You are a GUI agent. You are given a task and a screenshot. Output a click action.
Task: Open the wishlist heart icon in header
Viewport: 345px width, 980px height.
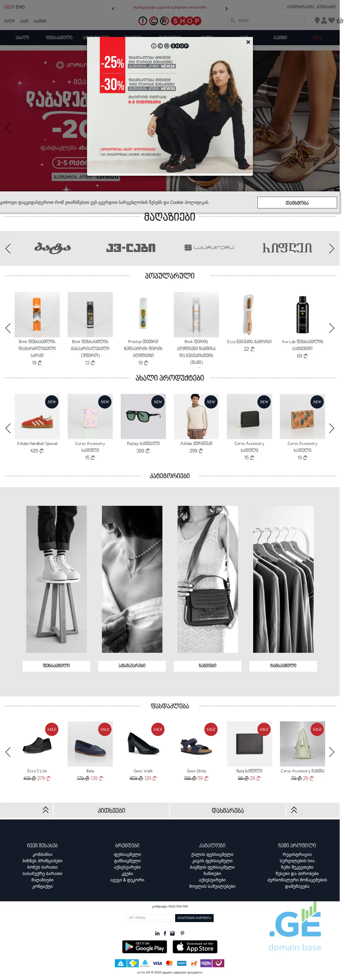[331, 20]
